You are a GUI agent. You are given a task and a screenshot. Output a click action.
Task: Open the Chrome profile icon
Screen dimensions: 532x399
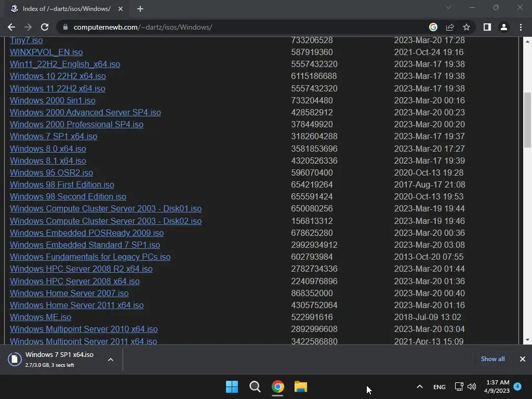point(504,27)
